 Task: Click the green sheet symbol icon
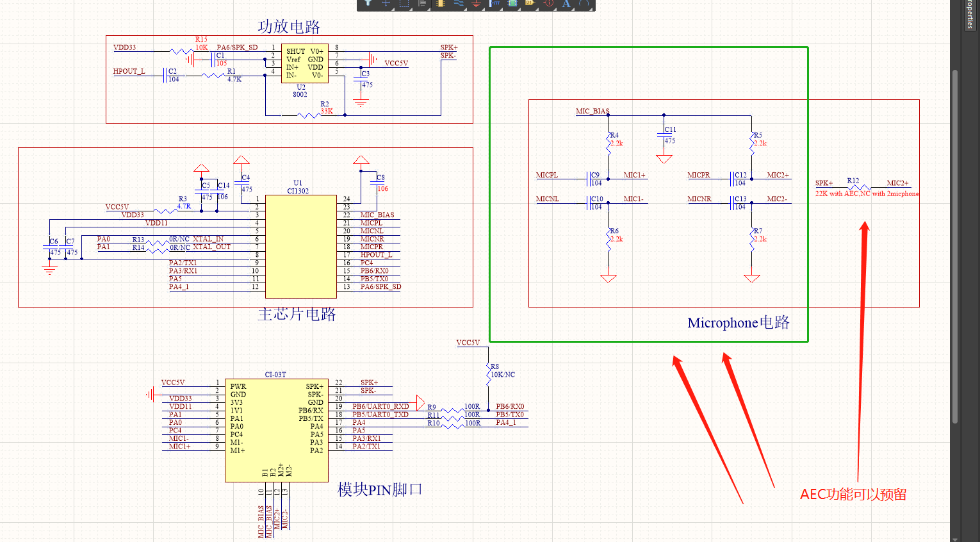click(512, 3)
